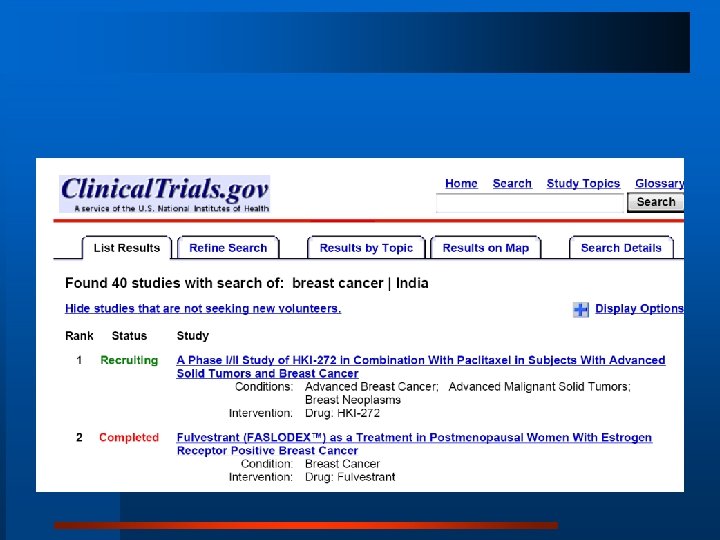Click the search text input field
This screenshot has width=720, height=540.
point(530,202)
